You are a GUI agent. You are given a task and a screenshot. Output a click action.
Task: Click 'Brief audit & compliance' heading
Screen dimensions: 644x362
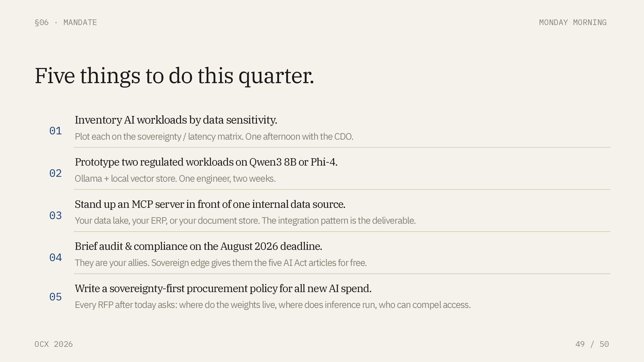click(198, 246)
